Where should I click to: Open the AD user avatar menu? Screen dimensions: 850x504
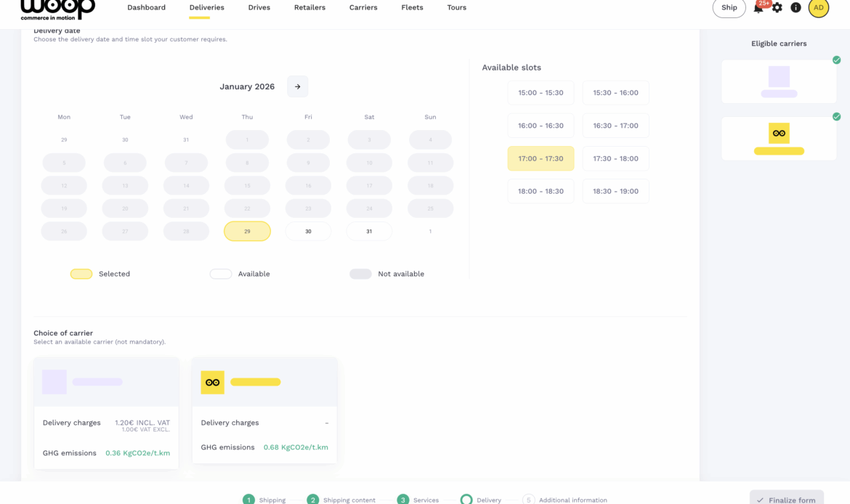818,8
